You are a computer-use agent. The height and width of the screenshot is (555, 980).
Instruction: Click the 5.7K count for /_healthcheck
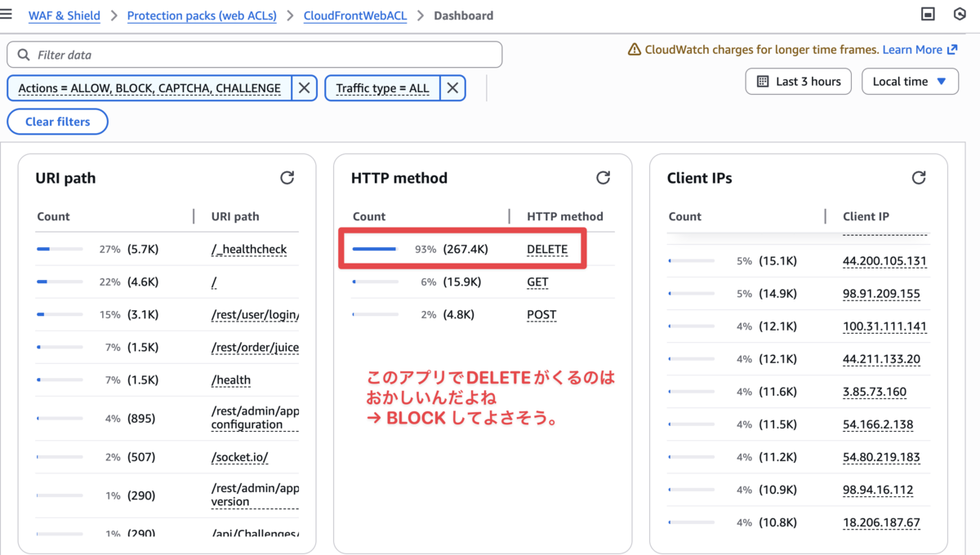coord(143,249)
